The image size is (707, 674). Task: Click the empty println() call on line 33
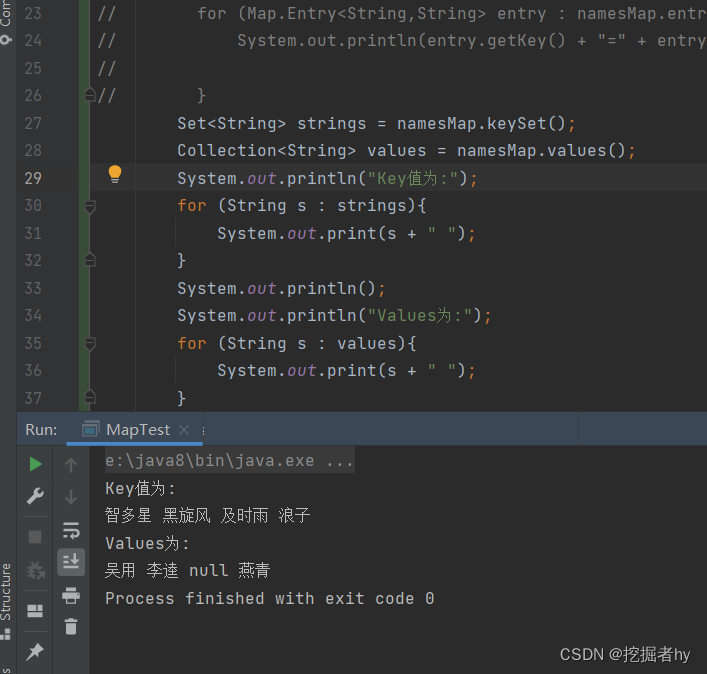click(281, 289)
